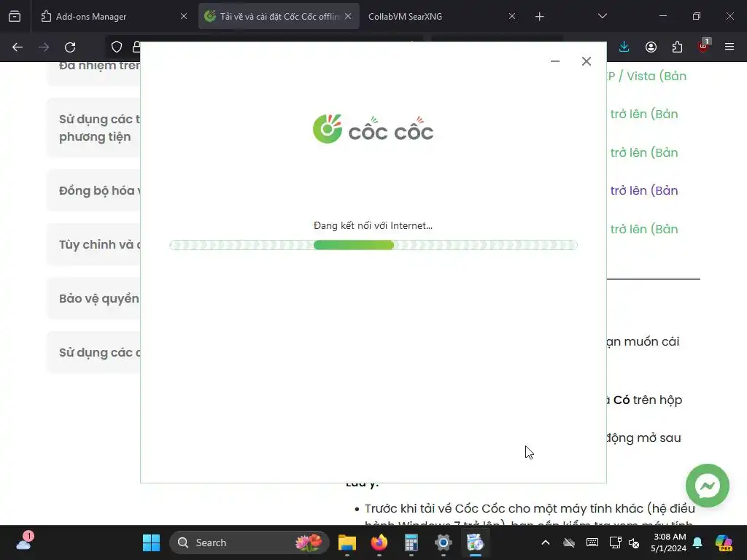Screen dimensions: 747x560
Task: Click 'Đang kết nối với Internet...' status text
Action: pos(373,226)
